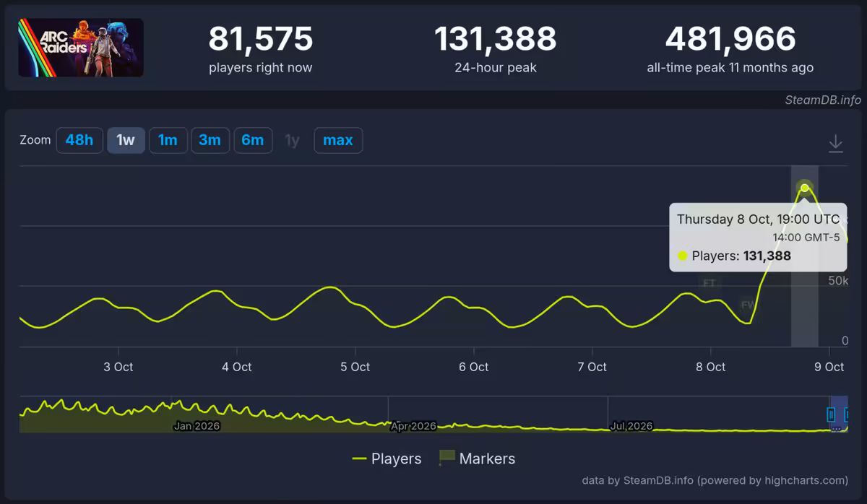Viewport: 867px width, 504px height.
Task: Click the disabled 1y zoom button
Action: (292, 140)
